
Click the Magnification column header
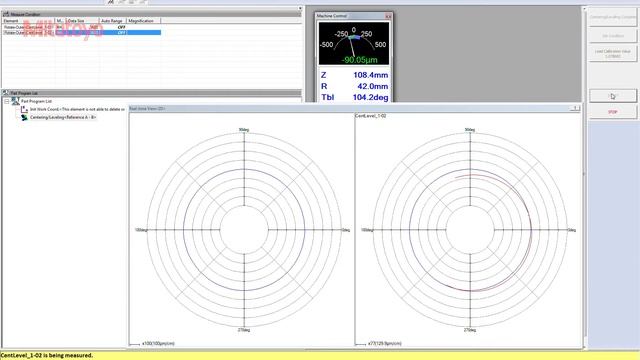click(x=143, y=20)
